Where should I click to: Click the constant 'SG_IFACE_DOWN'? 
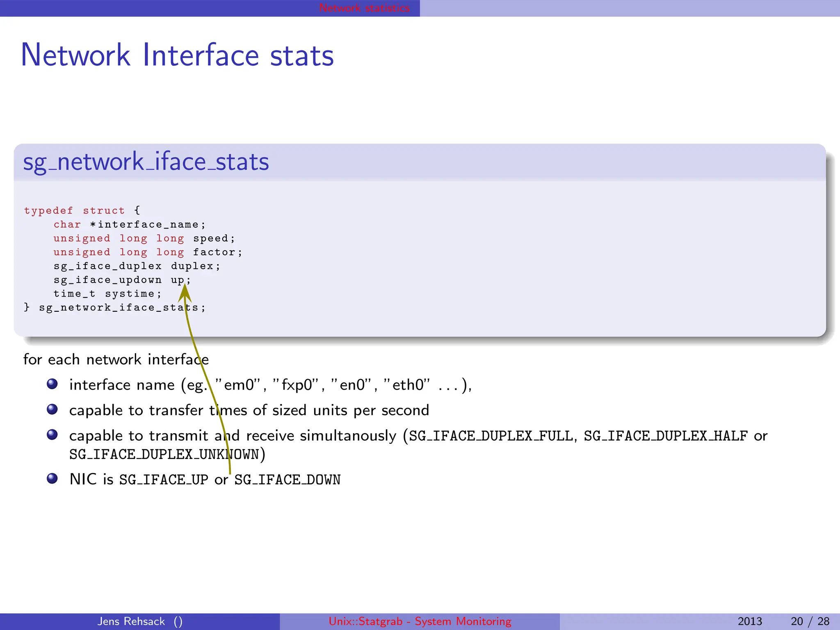288,479
